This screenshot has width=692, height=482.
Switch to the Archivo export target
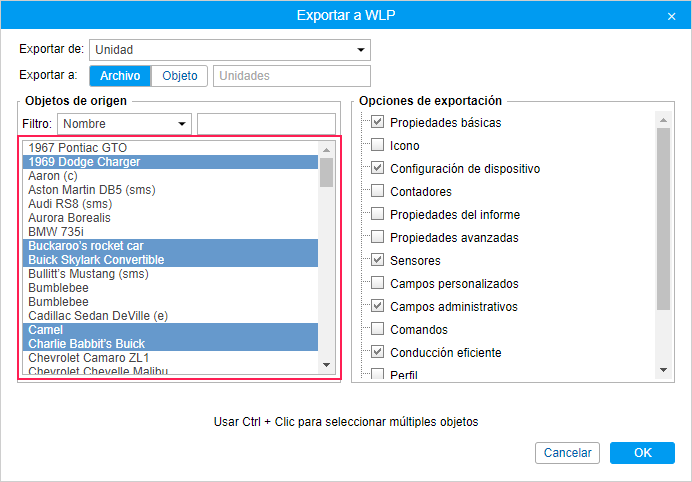point(120,76)
